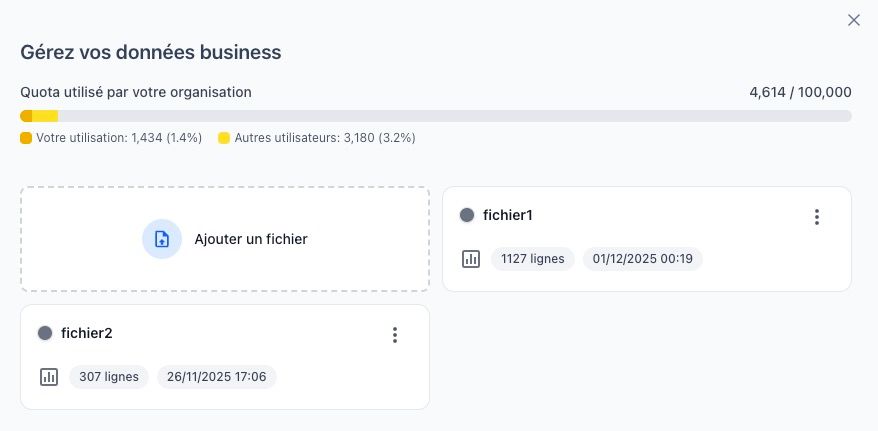Select the fichier2 file name
Screen dimensions: 878x431
(x=86, y=333)
